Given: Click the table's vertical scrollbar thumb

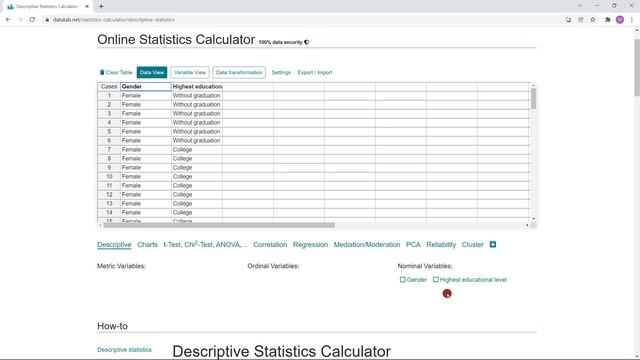Looking at the screenshot, I should (533, 98).
